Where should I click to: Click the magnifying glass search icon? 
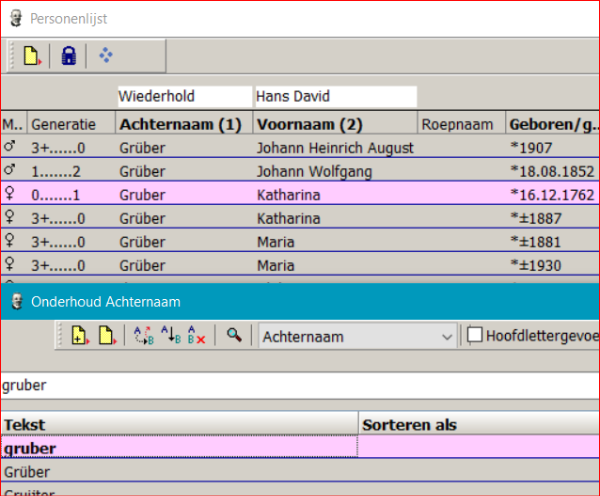pos(234,337)
